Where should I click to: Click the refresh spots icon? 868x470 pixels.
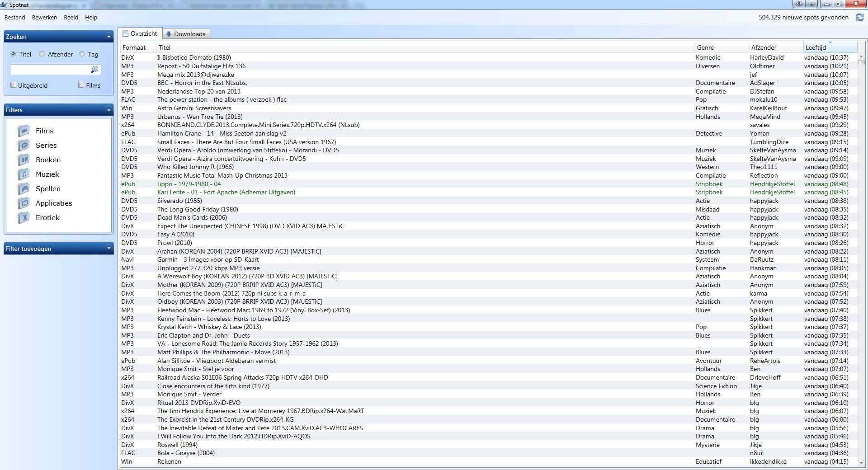(x=860, y=18)
